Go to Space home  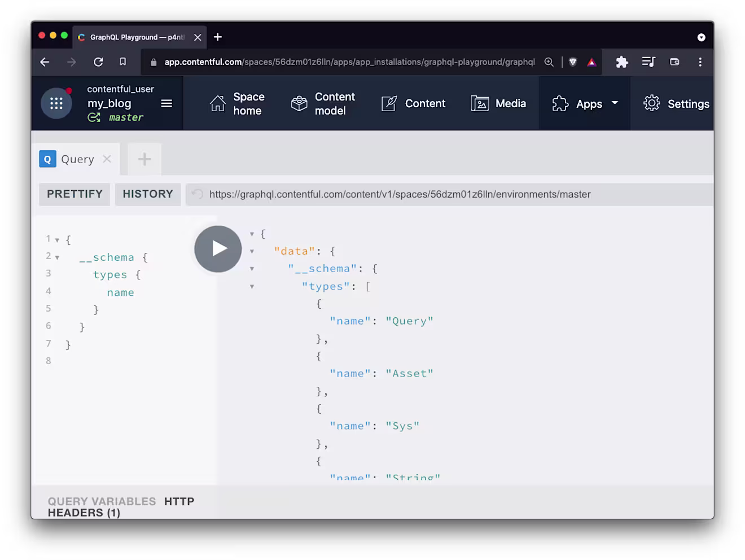237,104
